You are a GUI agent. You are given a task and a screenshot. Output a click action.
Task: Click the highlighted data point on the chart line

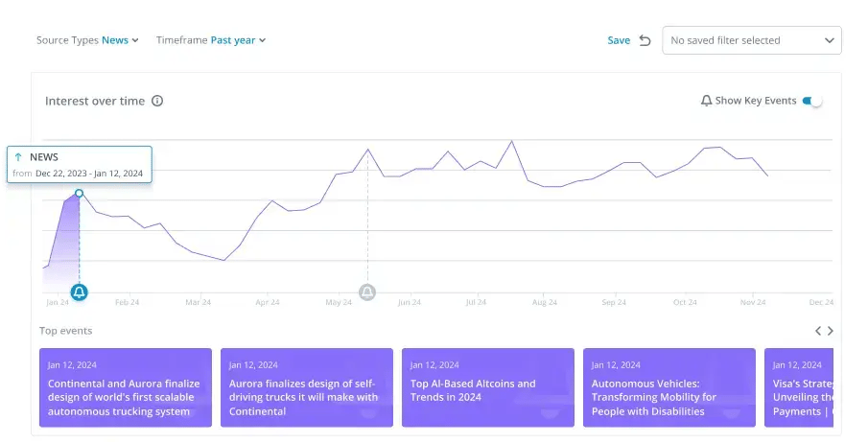point(80,193)
